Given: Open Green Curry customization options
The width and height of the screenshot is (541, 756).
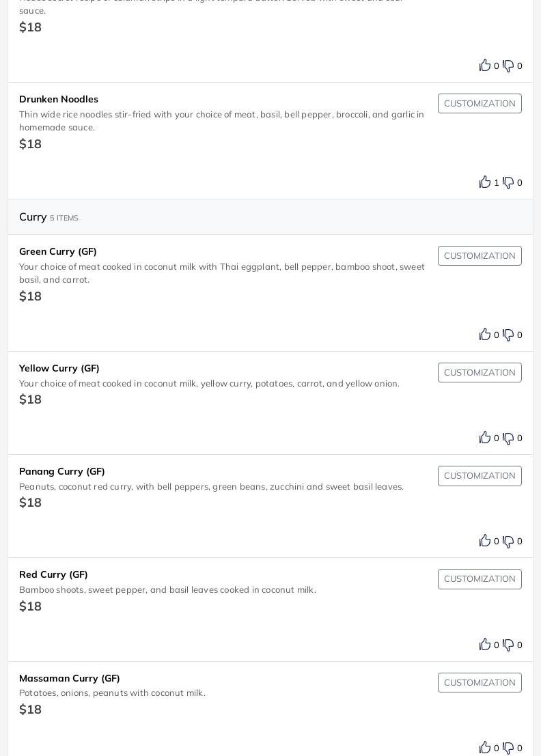Looking at the screenshot, I should [x=480, y=256].
